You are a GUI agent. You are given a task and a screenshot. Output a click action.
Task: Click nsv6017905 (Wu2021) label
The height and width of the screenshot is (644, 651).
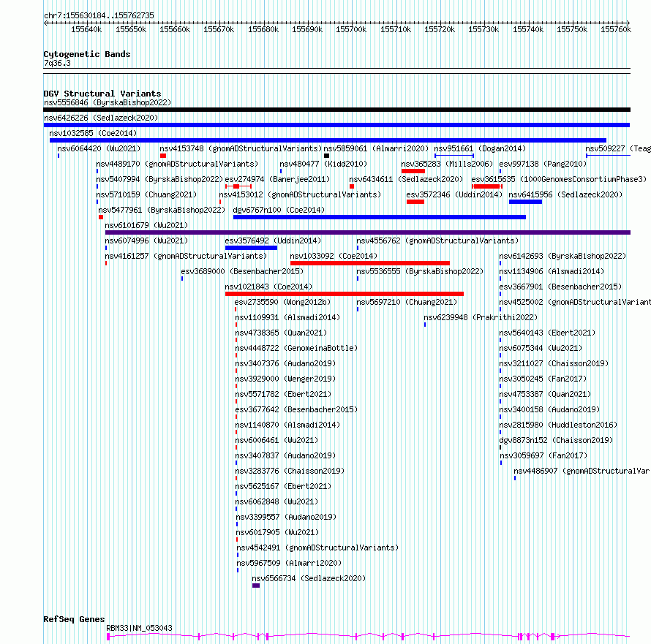click(x=278, y=532)
